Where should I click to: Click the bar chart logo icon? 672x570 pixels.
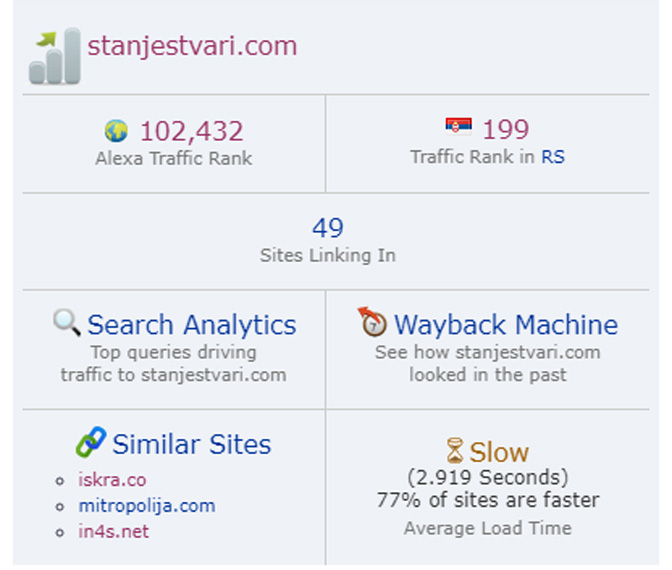(x=54, y=56)
